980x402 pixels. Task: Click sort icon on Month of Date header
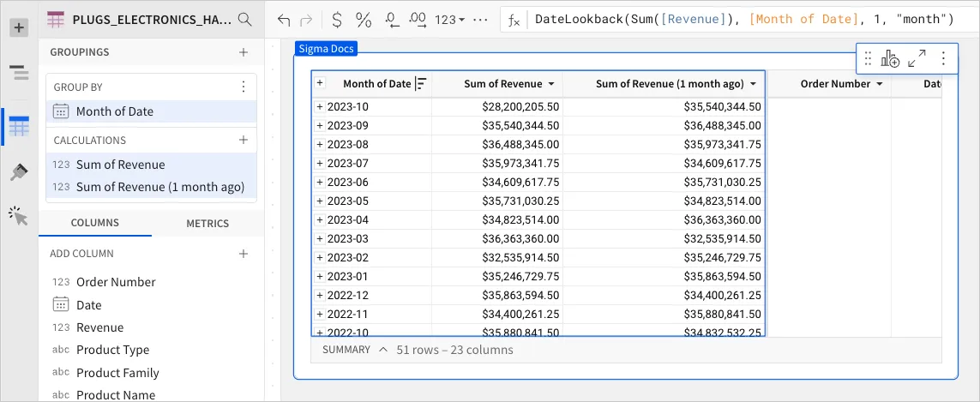coord(421,84)
